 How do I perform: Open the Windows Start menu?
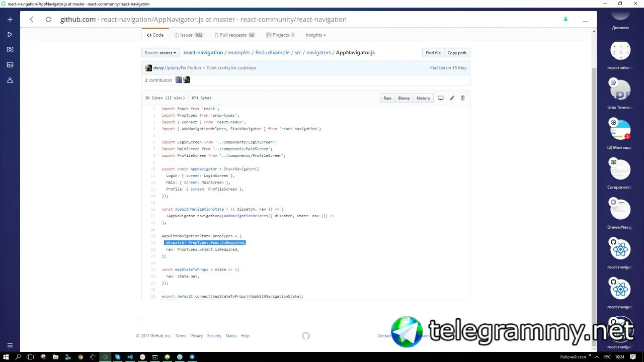click(7, 357)
